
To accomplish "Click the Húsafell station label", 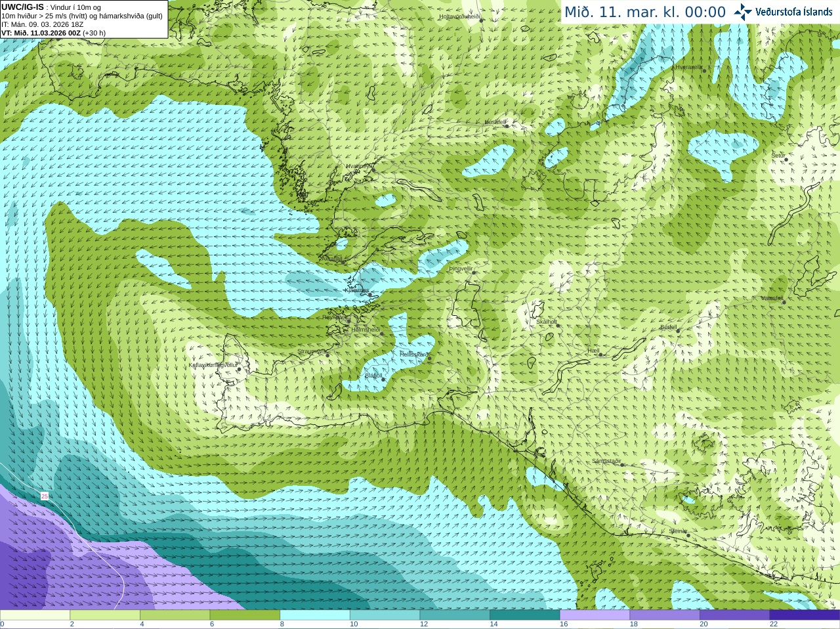I will 495,122.
